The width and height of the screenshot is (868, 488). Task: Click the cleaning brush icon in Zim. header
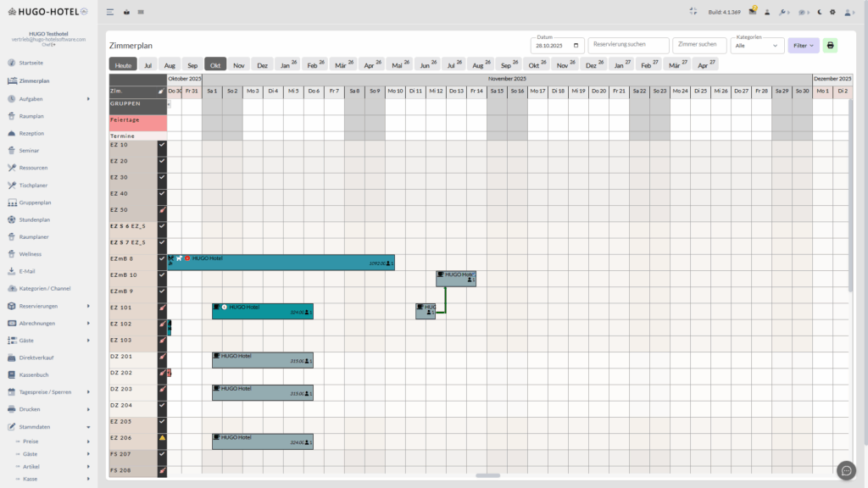tap(161, 91)
